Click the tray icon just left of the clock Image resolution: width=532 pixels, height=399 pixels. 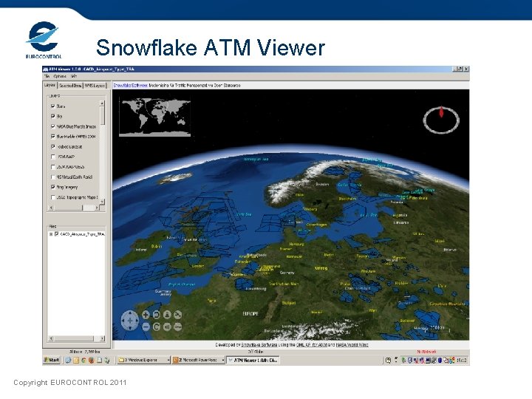[452, 361]
